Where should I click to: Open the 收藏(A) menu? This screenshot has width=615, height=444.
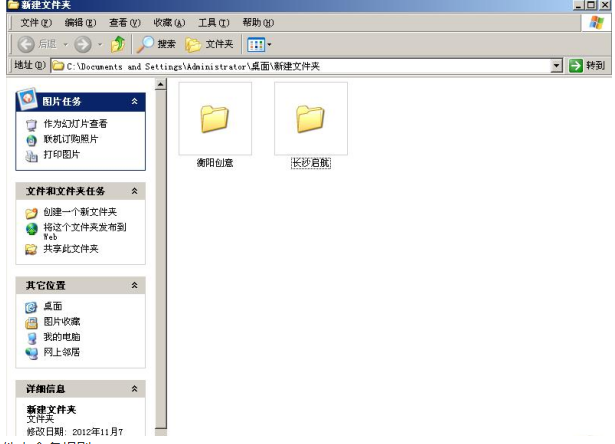coord(169,23)
